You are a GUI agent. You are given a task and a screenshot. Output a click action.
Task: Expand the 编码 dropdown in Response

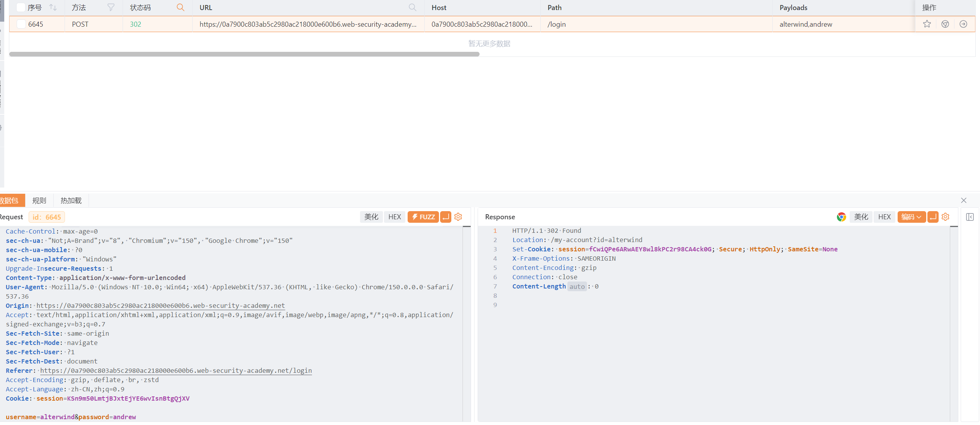[x=912, y=217]
